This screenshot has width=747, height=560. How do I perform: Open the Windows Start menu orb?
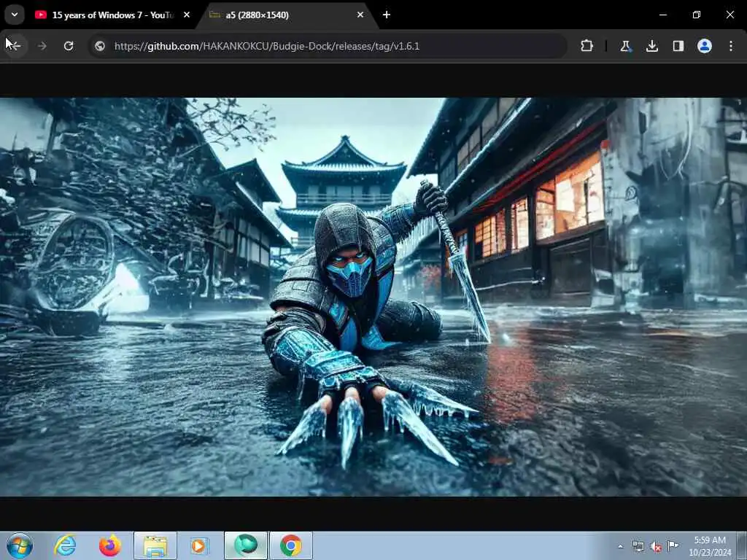pos(20,545)
